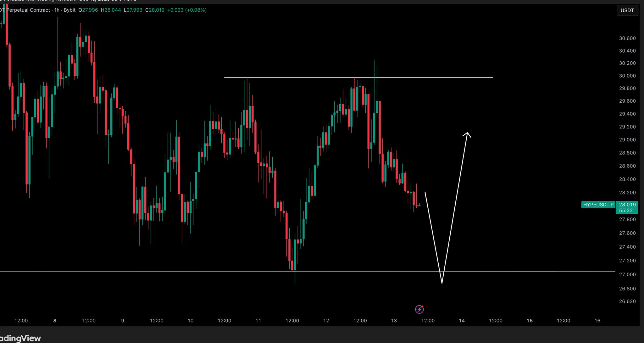The width and height of the screenshot is (644, 343).
Task: Click date 15 on the time axis
Action: point(530,321)
